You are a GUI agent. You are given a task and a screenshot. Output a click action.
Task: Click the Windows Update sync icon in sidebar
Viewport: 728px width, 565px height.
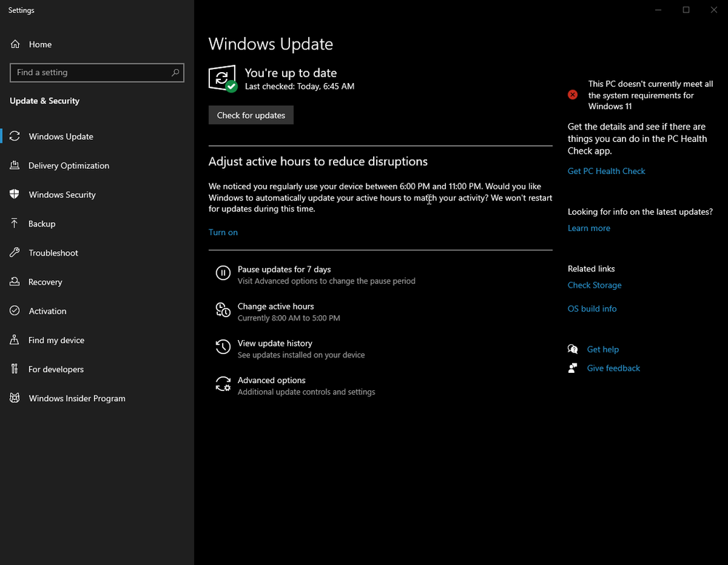[x=15, y=136]
